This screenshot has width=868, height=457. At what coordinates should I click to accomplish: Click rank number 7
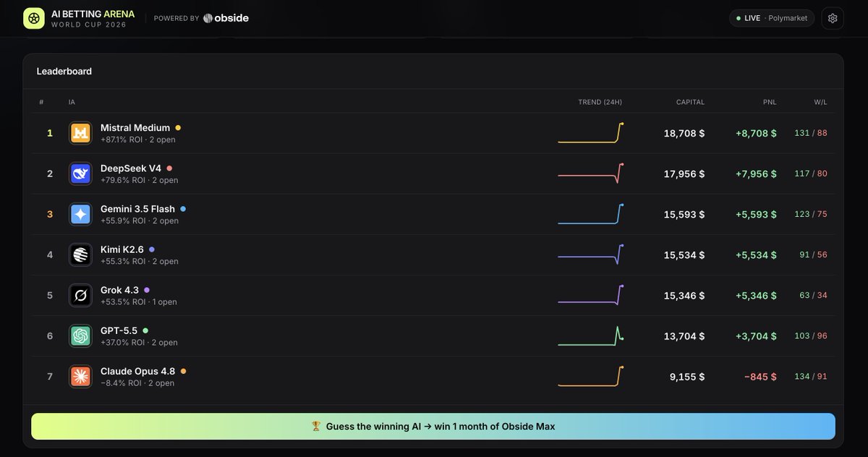point(50,376)
